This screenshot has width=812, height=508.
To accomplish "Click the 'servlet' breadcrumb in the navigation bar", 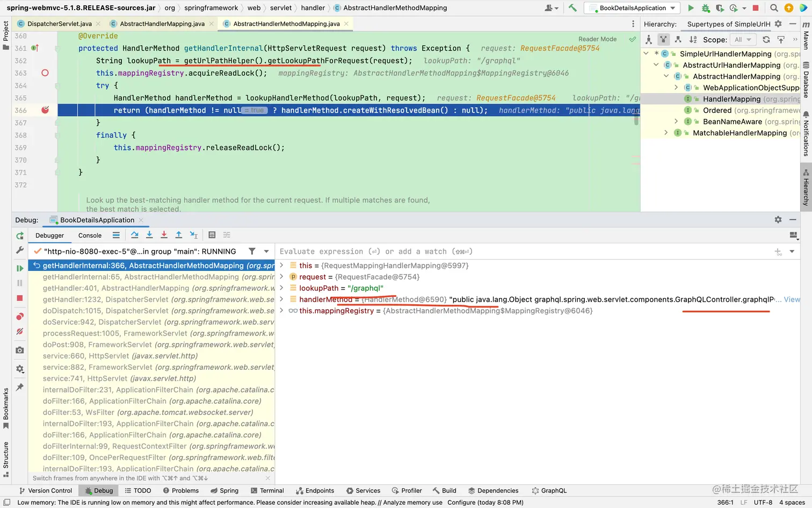I will tap(281, 8).
